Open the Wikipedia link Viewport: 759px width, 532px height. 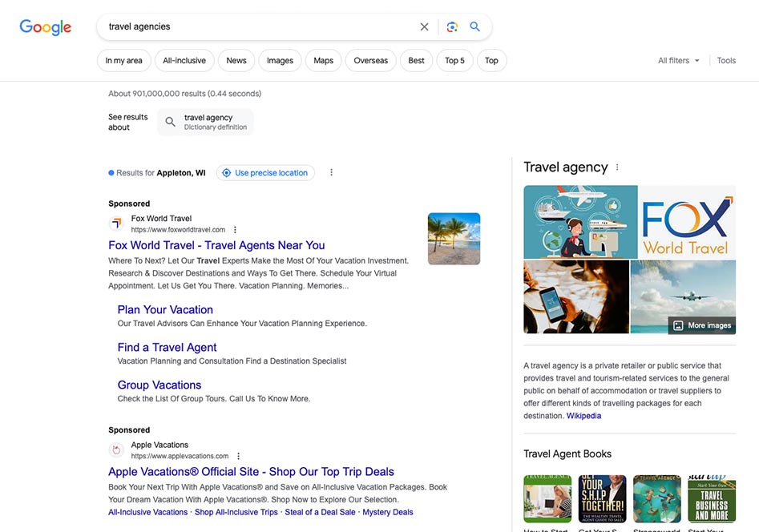[583, 416]
